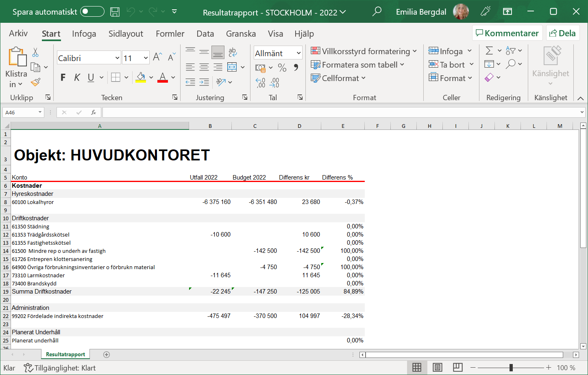Increase font size with larger A
Screen dimensions: 588x375
157,57
